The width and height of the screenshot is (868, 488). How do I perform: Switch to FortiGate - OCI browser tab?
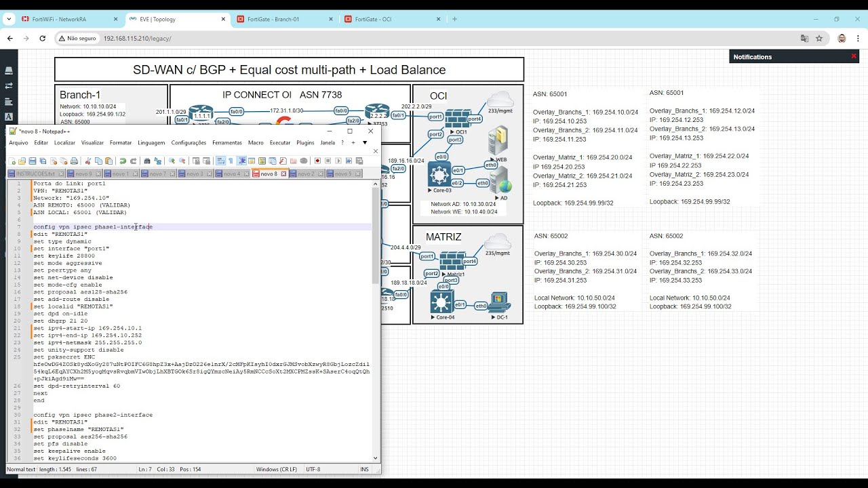coord(393,19)
